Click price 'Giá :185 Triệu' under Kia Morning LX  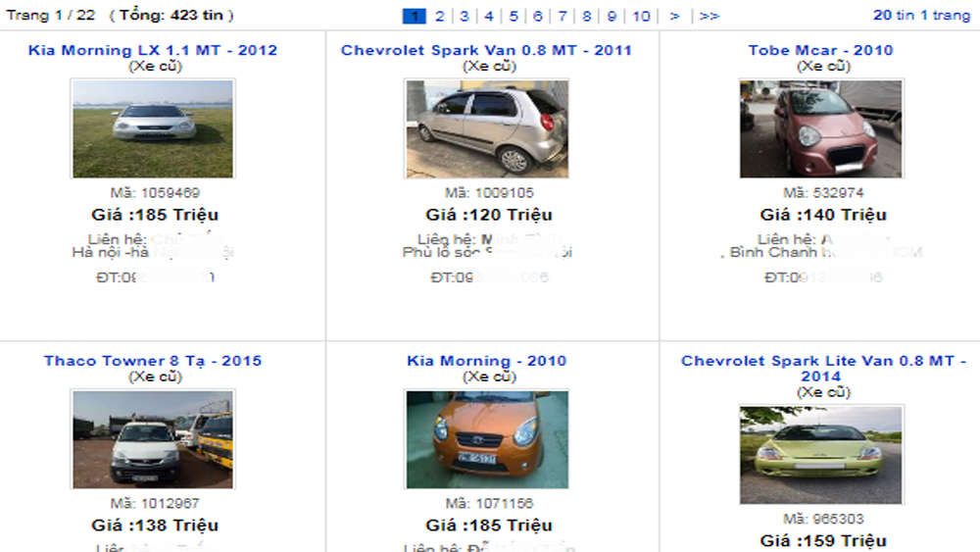[155, 215]
